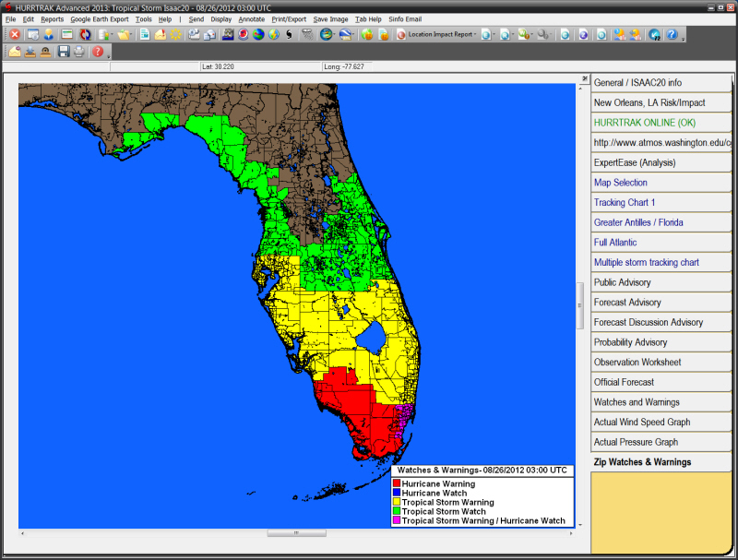Open the Location Impact Report dropdown
This screenshot has width=738, height=560.
(x=441, y=34)
